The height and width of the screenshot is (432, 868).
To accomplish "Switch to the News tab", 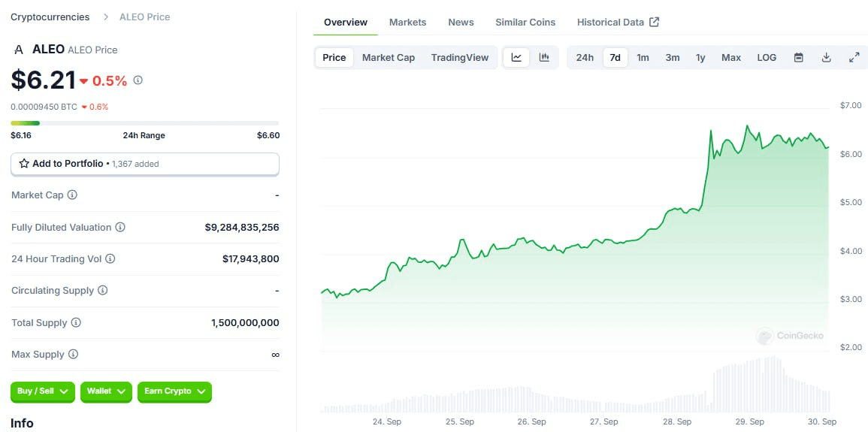I will coord(461,22).
